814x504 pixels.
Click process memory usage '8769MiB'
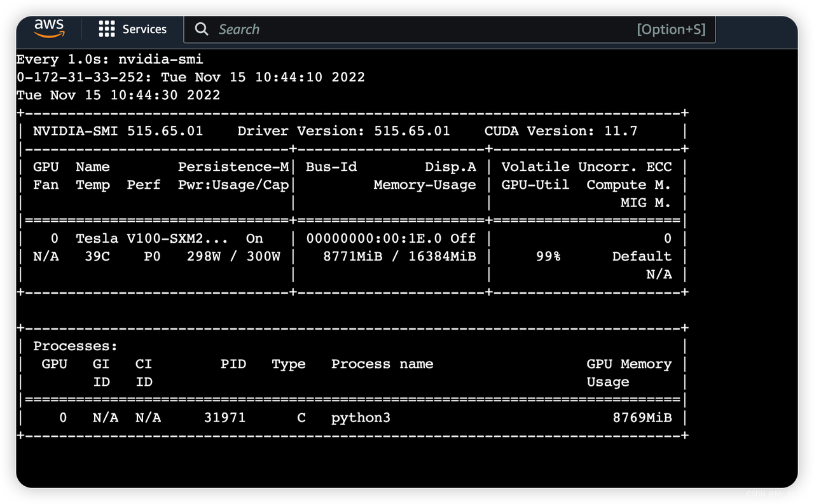coord(641,418)
